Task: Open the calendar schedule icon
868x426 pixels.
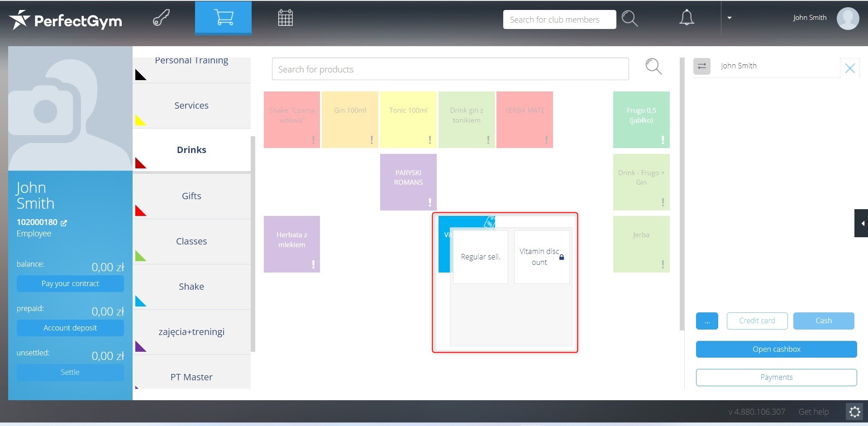Action: point(285,18)
